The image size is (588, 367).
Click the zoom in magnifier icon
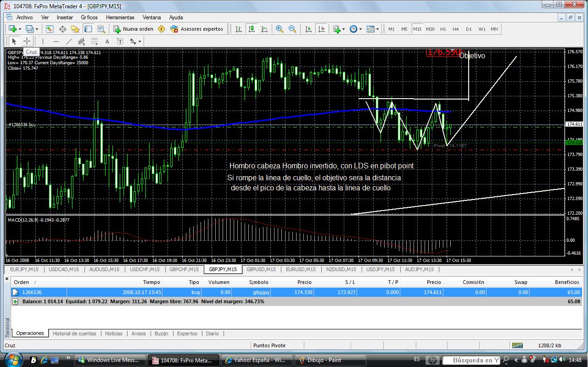click(x=279, y=29)
